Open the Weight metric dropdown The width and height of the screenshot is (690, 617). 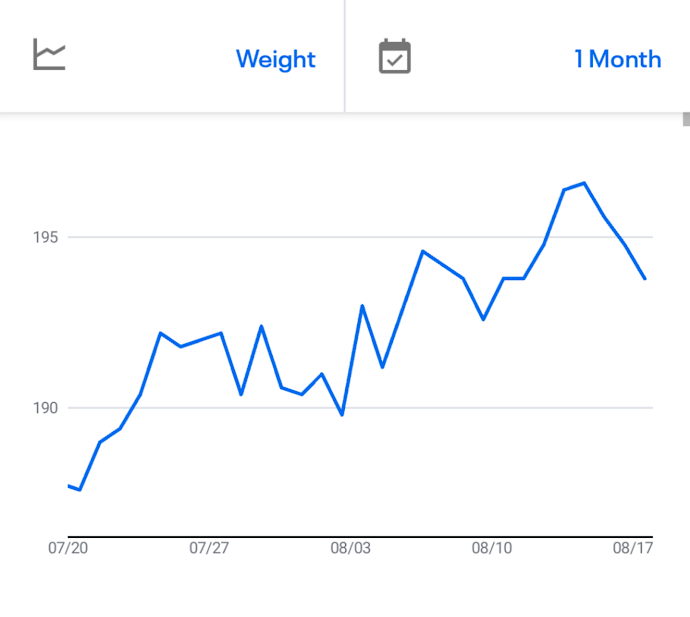275,59
